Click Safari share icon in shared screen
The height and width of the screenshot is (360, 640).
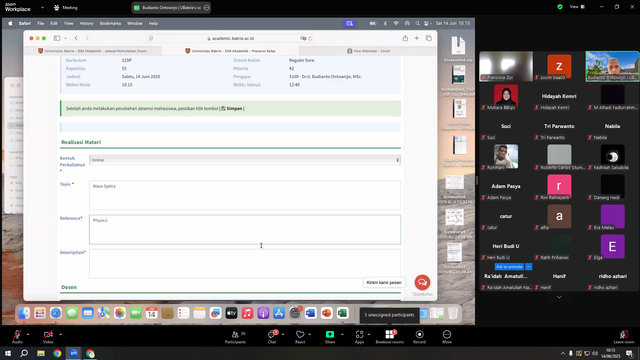(x=405, y=38)
